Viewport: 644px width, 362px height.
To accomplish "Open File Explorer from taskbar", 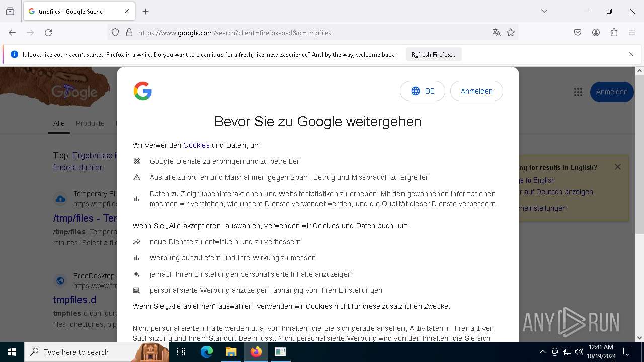I will 231,352.
